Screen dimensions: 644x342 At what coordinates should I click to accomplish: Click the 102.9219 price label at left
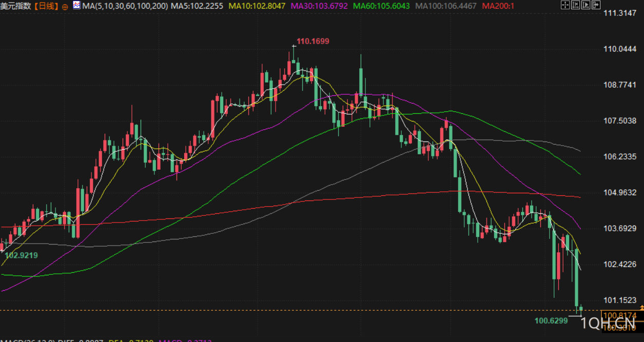[21, 255]
